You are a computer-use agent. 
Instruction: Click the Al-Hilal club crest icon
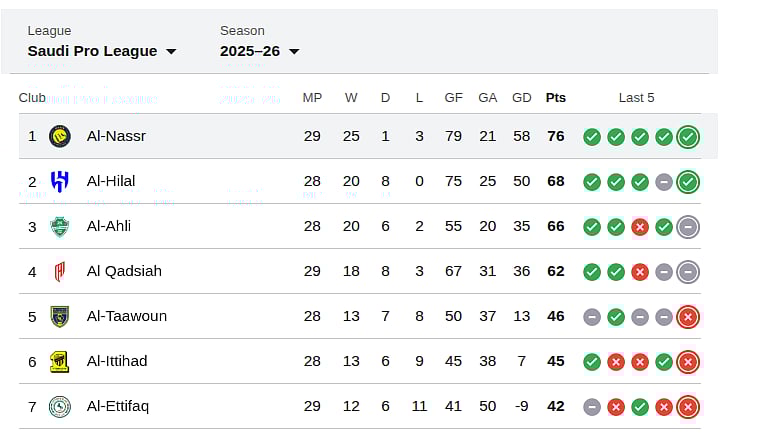coord(60,181)
